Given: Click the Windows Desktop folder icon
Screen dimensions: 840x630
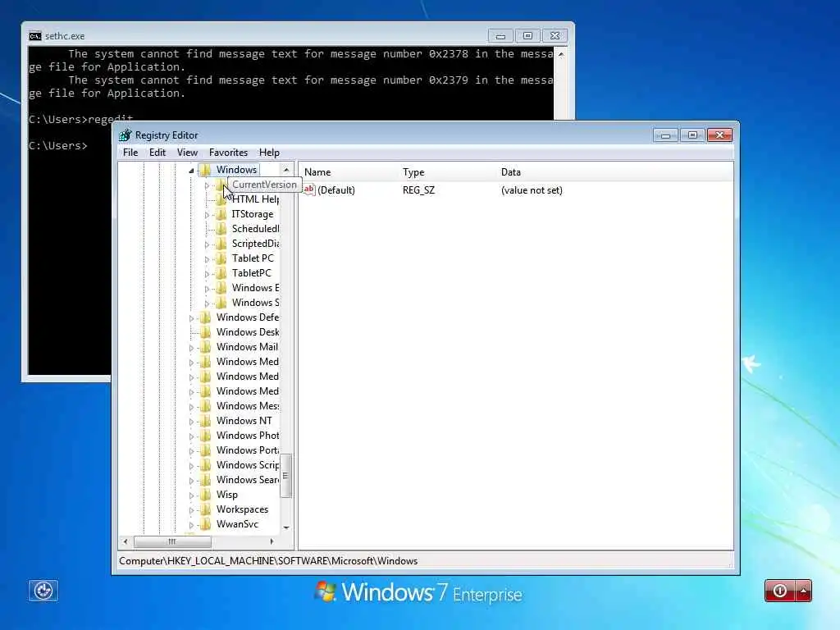Looking at the screenshot, I should point(205,332).
